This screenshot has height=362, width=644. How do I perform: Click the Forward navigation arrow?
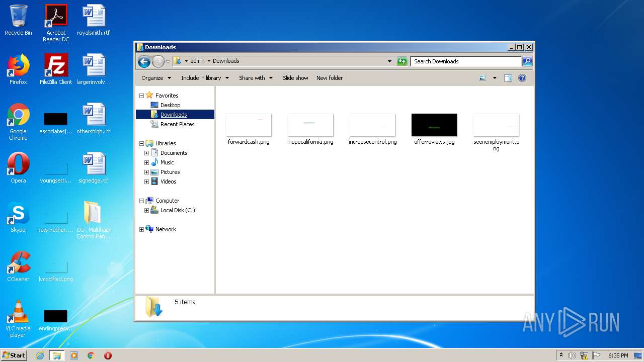pos(158,61)
